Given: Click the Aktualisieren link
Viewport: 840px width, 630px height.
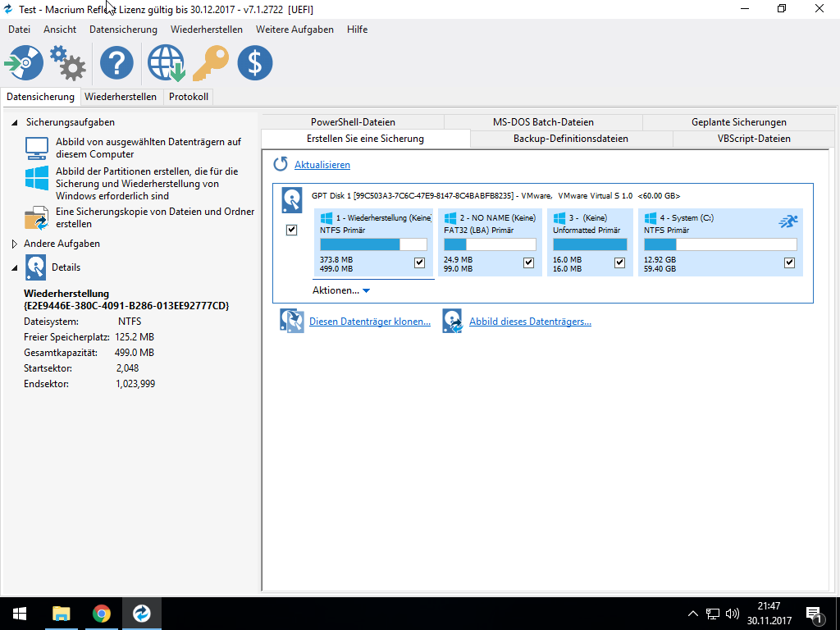Looking at the screenshot, I should (x=322, y=165).
